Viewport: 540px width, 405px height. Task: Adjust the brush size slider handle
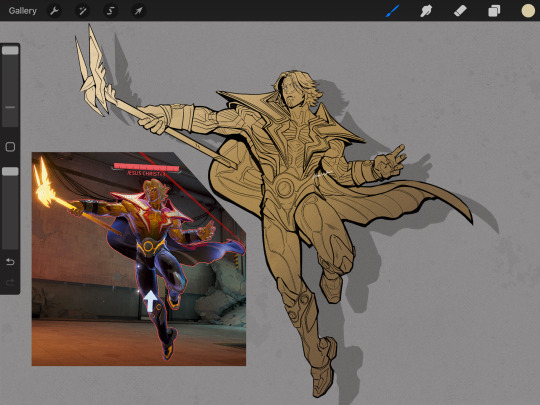click(x=10, y=50)
